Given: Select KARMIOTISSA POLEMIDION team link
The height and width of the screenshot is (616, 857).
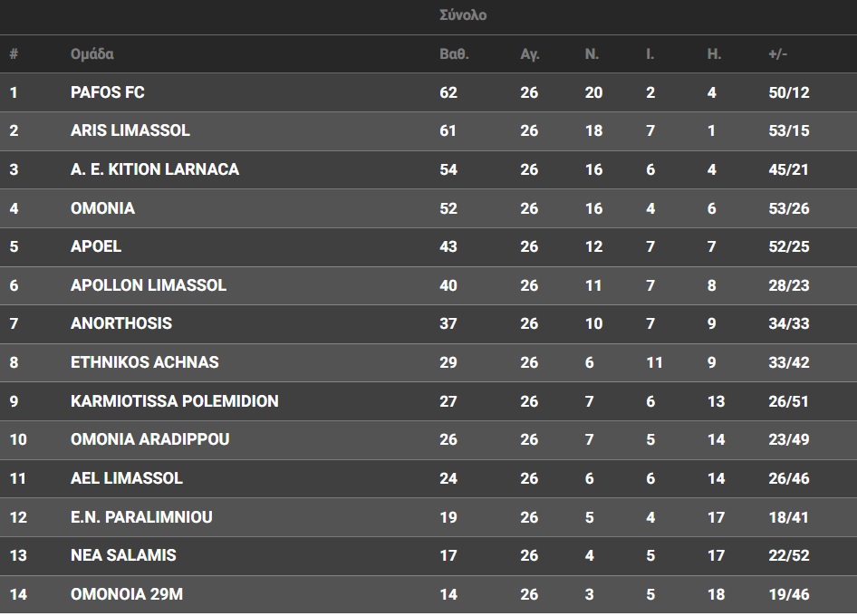Looking at the screenshot, I should click(x=175, y=401).
